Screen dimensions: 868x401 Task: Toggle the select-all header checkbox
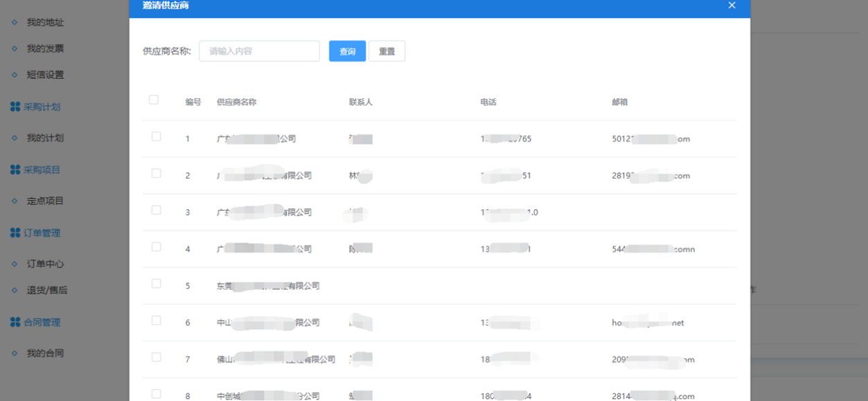click(154, 100)
